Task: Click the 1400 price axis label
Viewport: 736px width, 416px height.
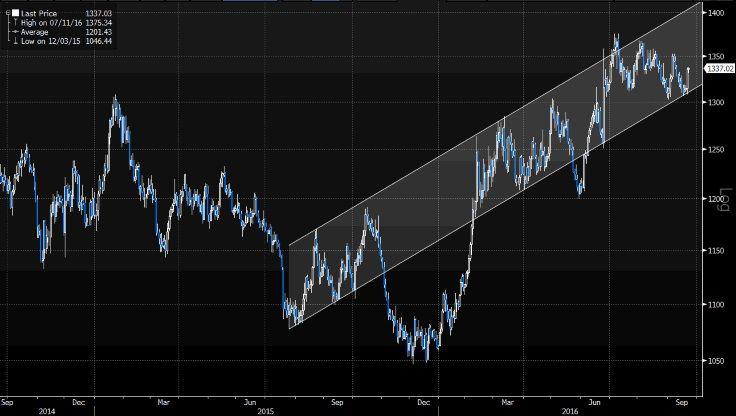Action: tap(716, 12)
